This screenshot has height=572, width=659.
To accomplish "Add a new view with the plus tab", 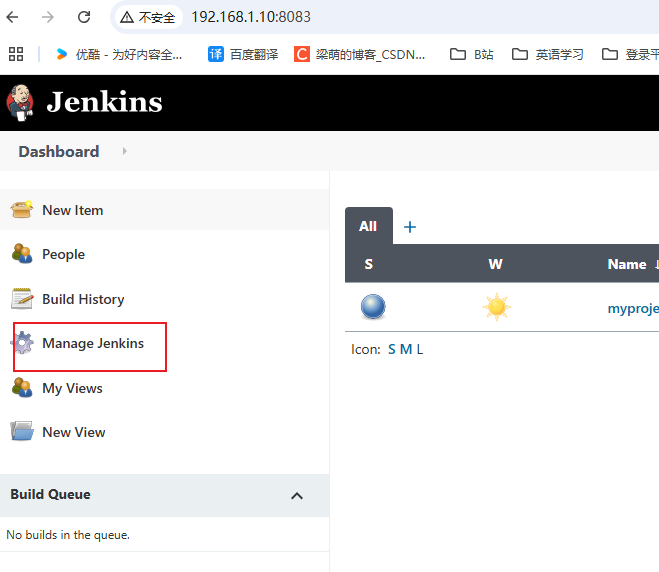I will [x=410, y=227].
